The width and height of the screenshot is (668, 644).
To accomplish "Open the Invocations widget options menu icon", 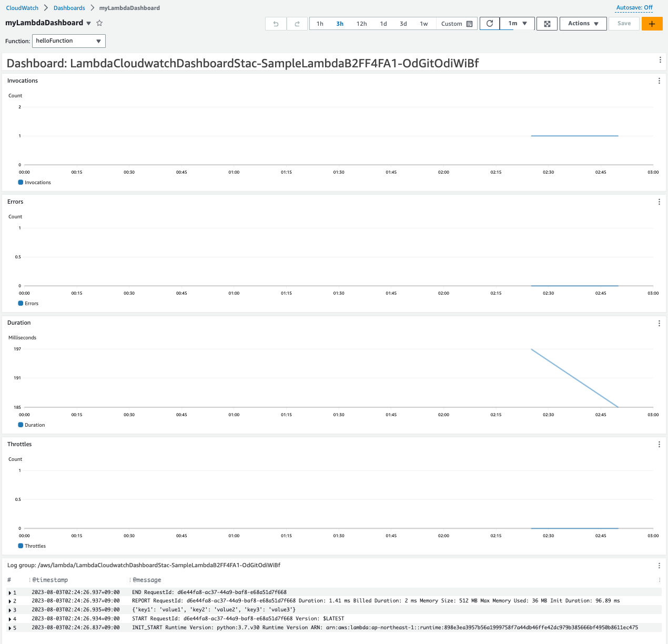I will point(659,80).
